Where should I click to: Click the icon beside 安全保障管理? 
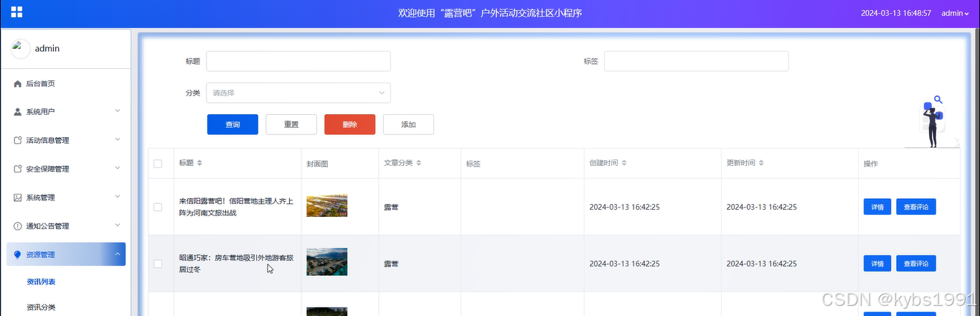(18, 169)
